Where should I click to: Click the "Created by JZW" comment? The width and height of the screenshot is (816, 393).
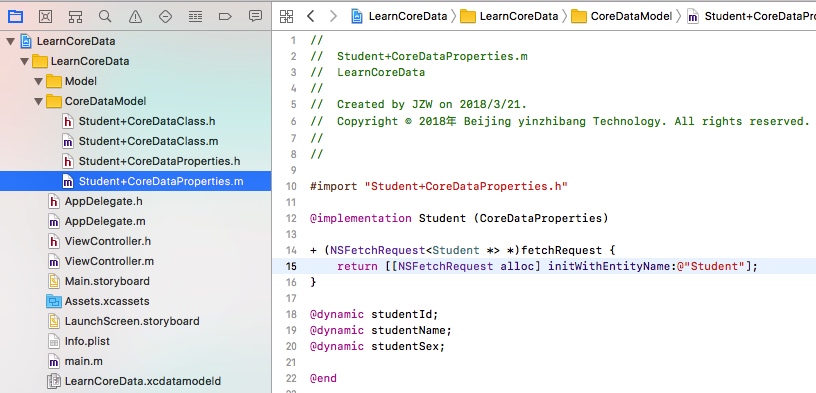(x=419, y=104)
